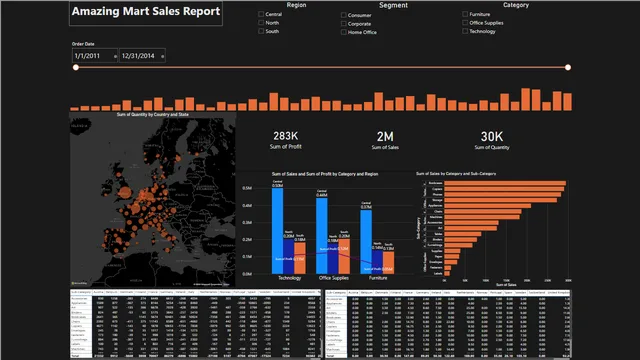Image resolution: width=640 pixels, height=360 pixels.
Task: Click the Region slicer header
Action: point(296,5)
